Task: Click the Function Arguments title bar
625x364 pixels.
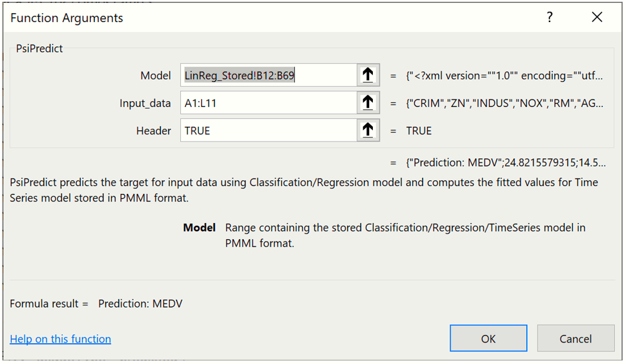Action: coord(238,18)
